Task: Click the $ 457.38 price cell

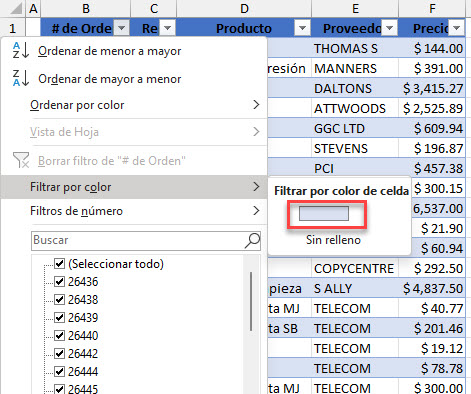Action: tap(432, 168)
